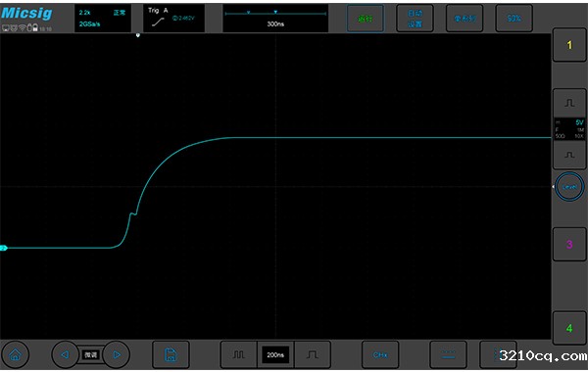Tap the Home icon button
The image size is (588, 372).
(x=15, y=354)
